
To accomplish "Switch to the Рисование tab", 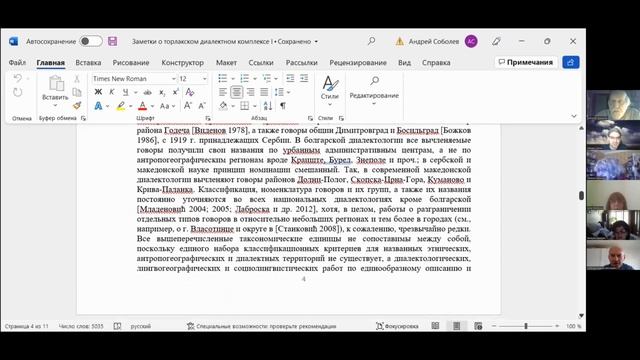I will (131, 62).
